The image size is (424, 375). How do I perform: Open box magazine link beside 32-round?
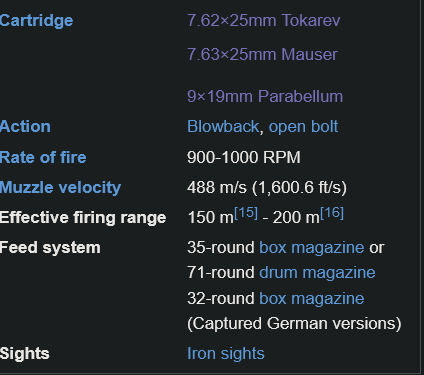[x=312, y=298]
